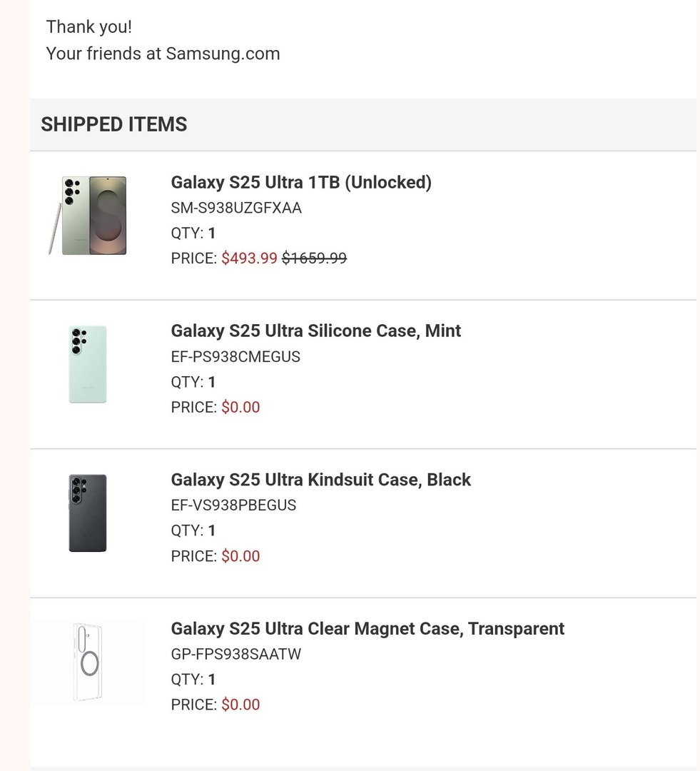Open the Galaxy S25 Ultra 1TB (Unlocked) title
The width and height of the screenshot is (700, 771).
click(x=301, y=183)
